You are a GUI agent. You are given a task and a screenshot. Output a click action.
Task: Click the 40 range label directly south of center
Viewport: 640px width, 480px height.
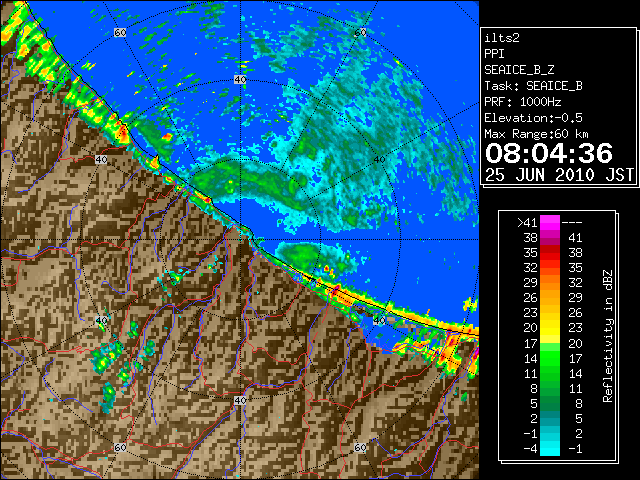click(x=240, y=400)
